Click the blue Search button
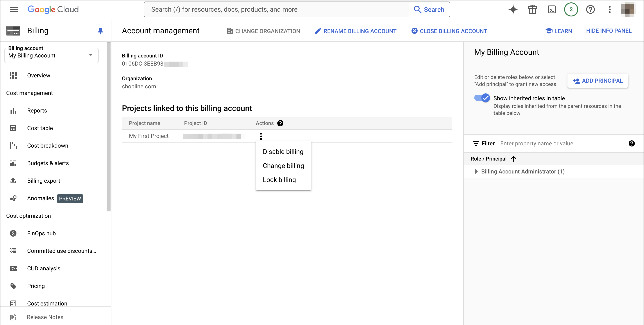 pos(429,9)
